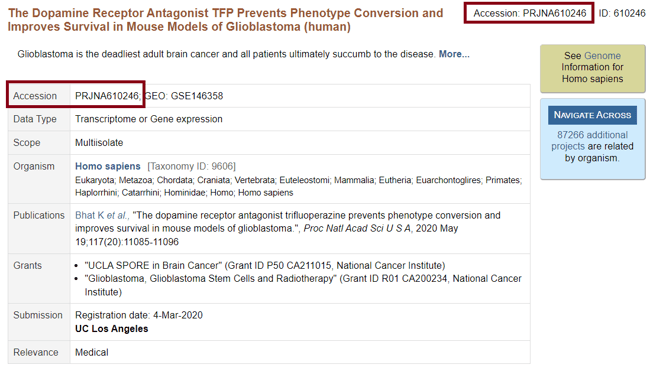
Task: Select the GEO: GSE146358 accession text
Action: coord(184,96)
